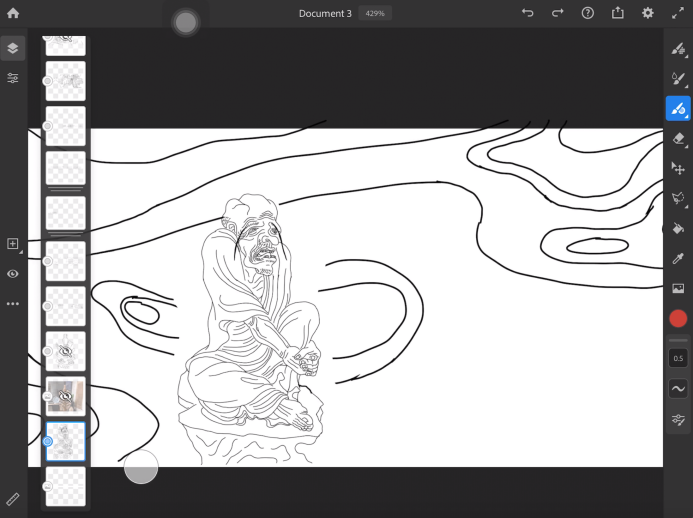693x518 pixels.
Task: Select the Eraser tool
Action: pyautogui.click(x=678, y=139)
